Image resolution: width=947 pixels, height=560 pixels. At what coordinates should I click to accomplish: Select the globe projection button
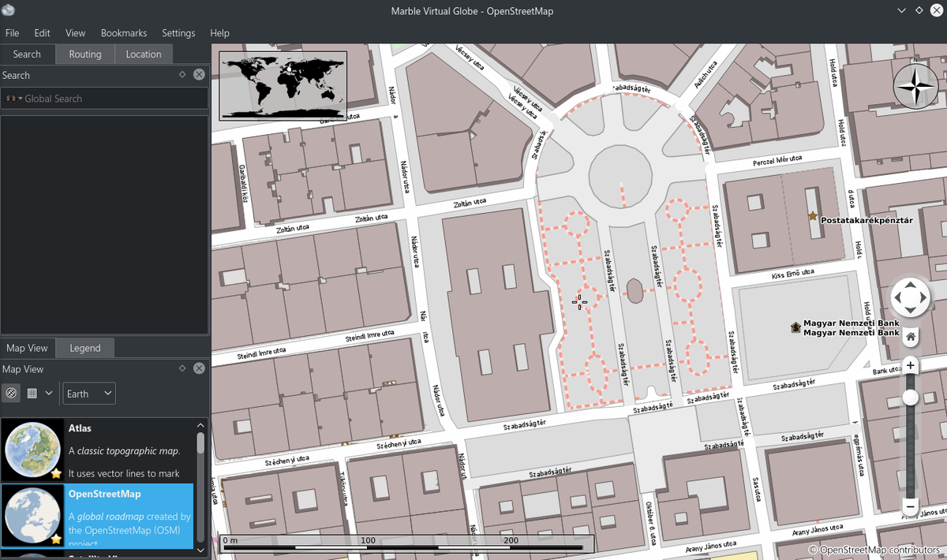(x=12, y=393)
